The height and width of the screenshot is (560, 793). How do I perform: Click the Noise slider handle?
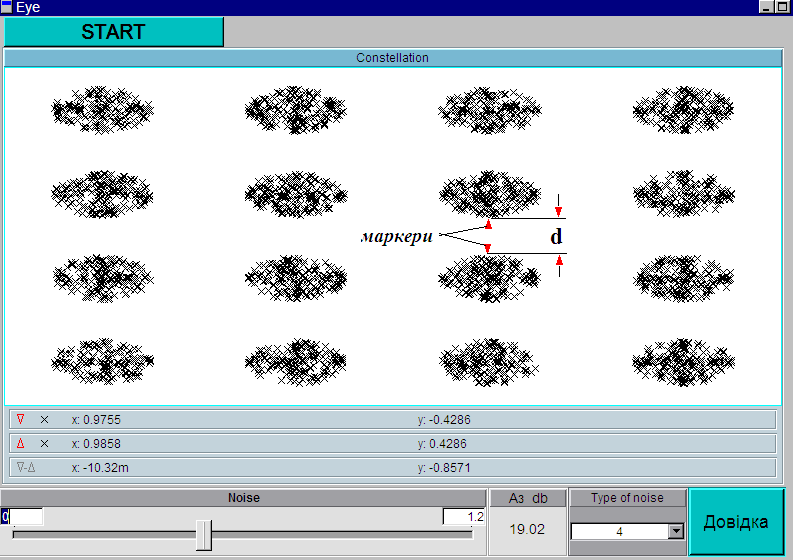(x=204, y=535)
